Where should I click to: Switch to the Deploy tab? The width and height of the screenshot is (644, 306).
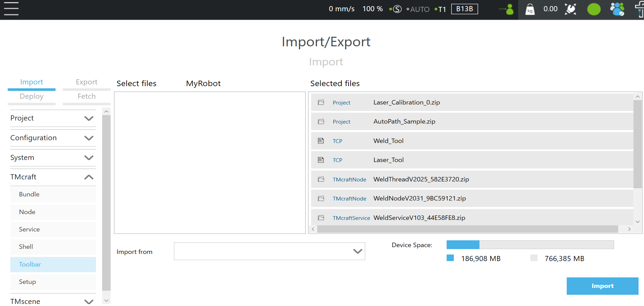[31, 96]
